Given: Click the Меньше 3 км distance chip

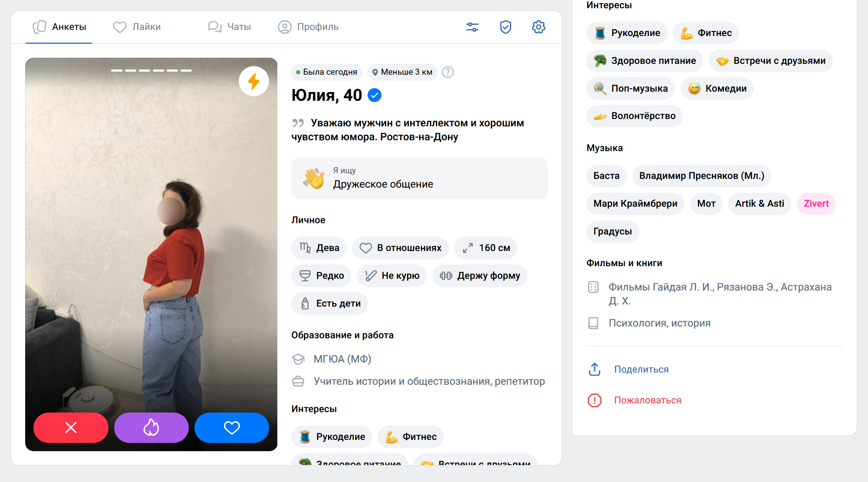Looking at the screenshot, I should 402,72.
